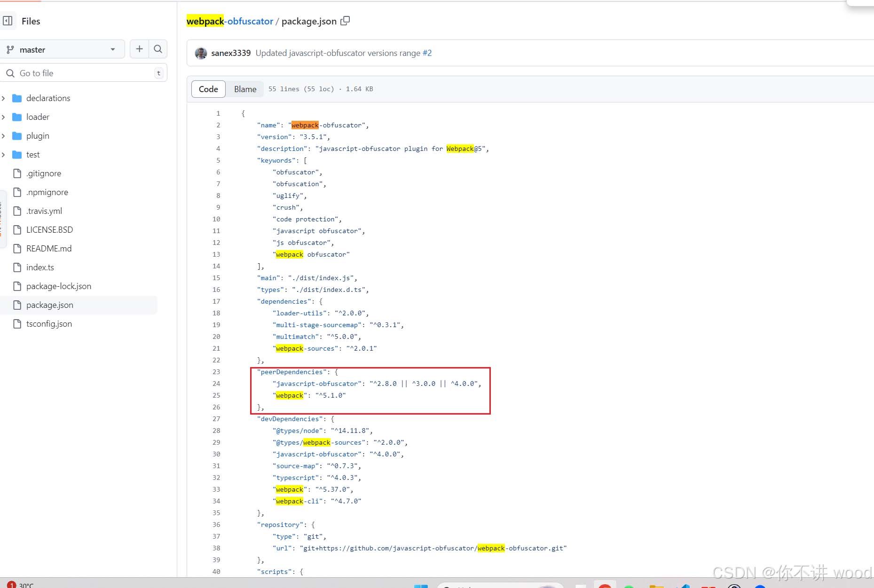The width and height of the screenshot is (874, 588).
Task: Switch to the Blame tab
Action: click(x=245, y=89)
